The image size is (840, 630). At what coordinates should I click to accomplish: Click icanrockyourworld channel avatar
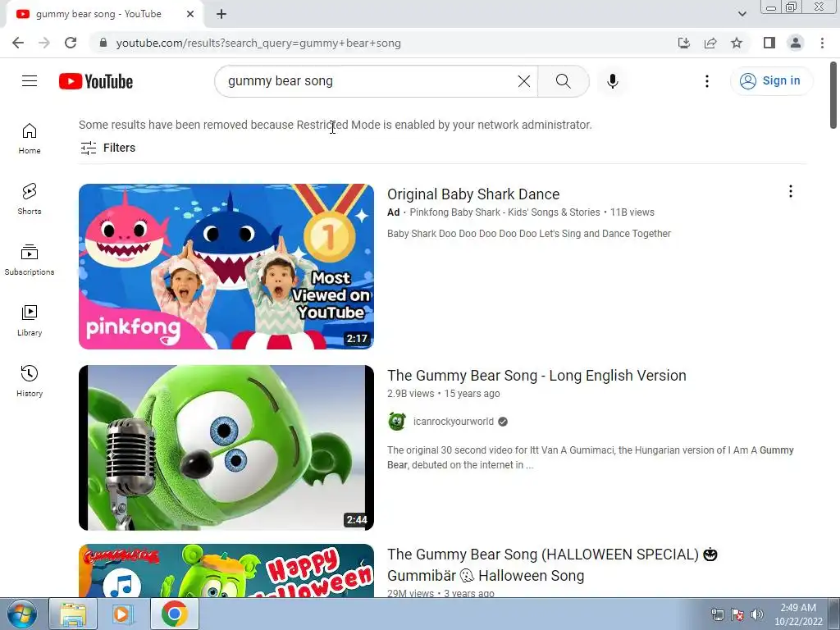397,422
